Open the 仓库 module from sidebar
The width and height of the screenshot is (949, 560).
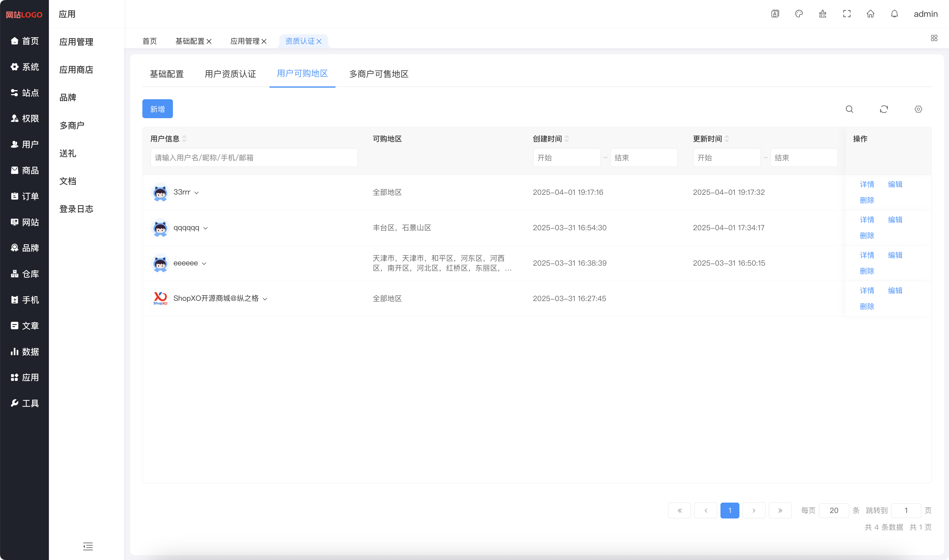24,274
